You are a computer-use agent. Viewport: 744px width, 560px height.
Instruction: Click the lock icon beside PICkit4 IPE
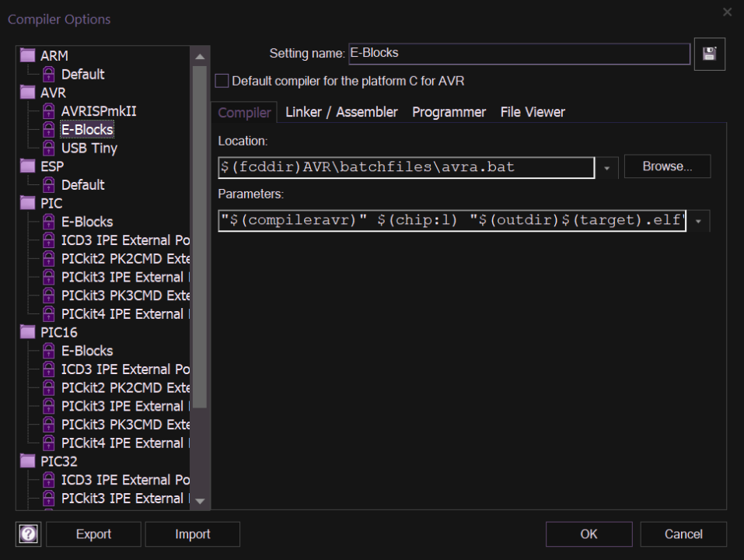pyautogui.click(x=49, y=313)
